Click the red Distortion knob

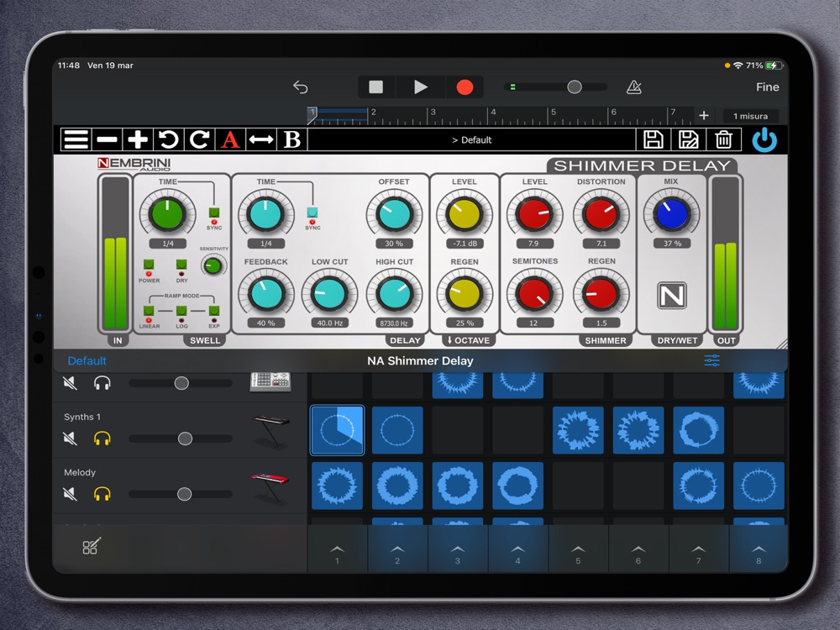[x=601, y=214]
